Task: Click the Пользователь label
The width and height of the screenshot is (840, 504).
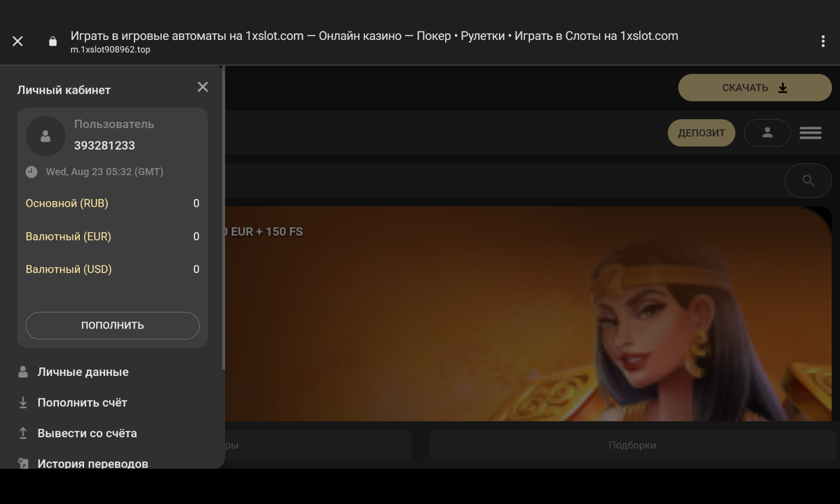Action: (x=114, y=124)
